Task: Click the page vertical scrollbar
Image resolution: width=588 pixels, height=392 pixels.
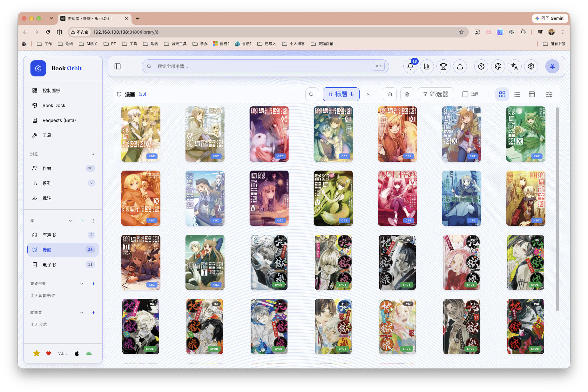Action: 557,210
